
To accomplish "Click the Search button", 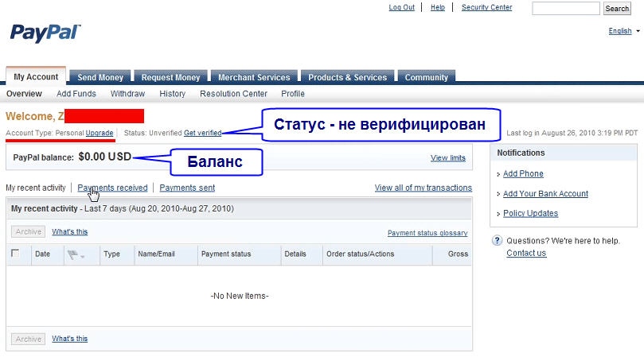I will tap(617, 8).
